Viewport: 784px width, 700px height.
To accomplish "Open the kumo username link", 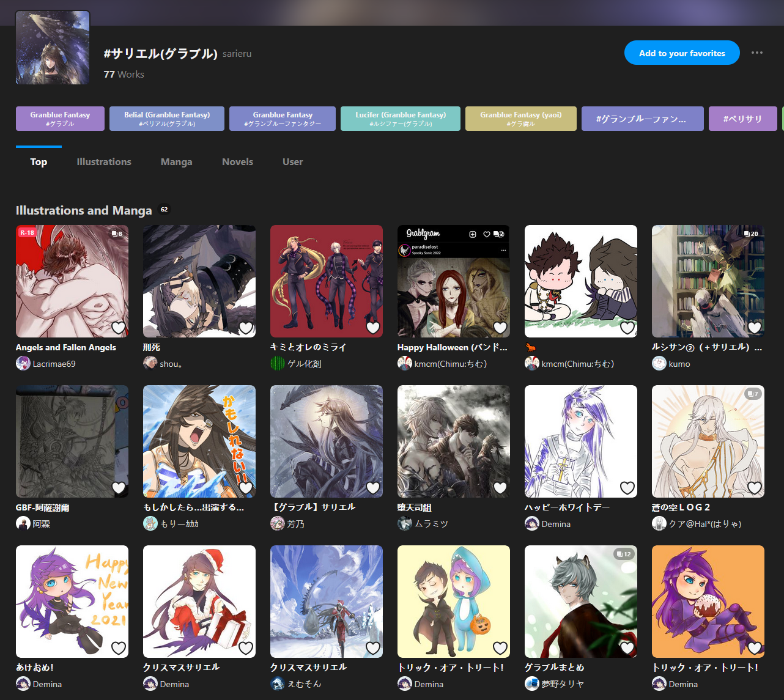I will pos(679,364).
